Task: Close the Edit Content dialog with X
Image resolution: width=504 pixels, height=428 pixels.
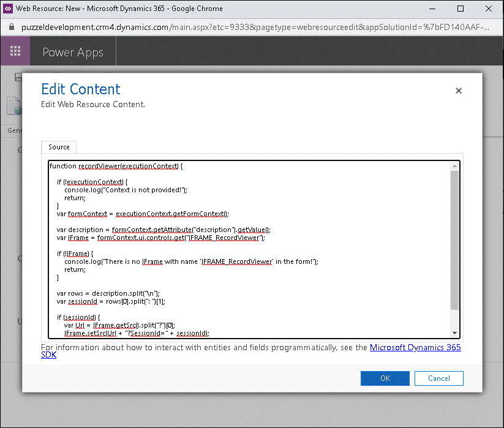Action: tap(458, 91)
